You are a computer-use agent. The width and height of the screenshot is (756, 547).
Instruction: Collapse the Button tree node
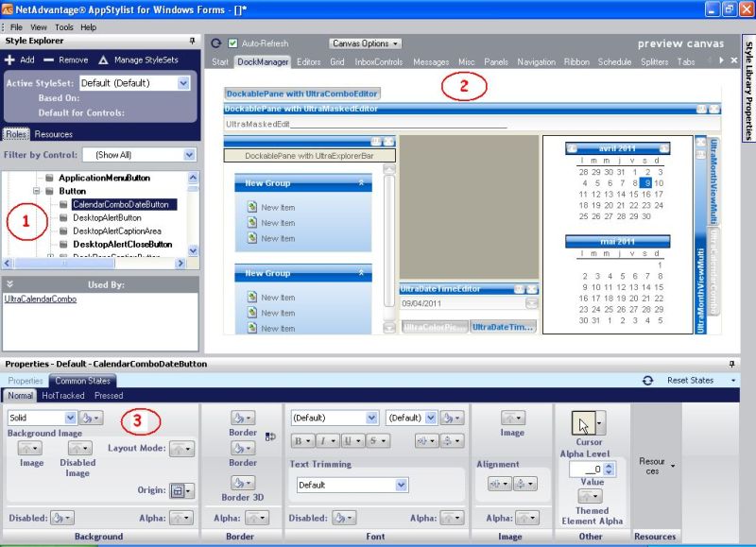35,191
